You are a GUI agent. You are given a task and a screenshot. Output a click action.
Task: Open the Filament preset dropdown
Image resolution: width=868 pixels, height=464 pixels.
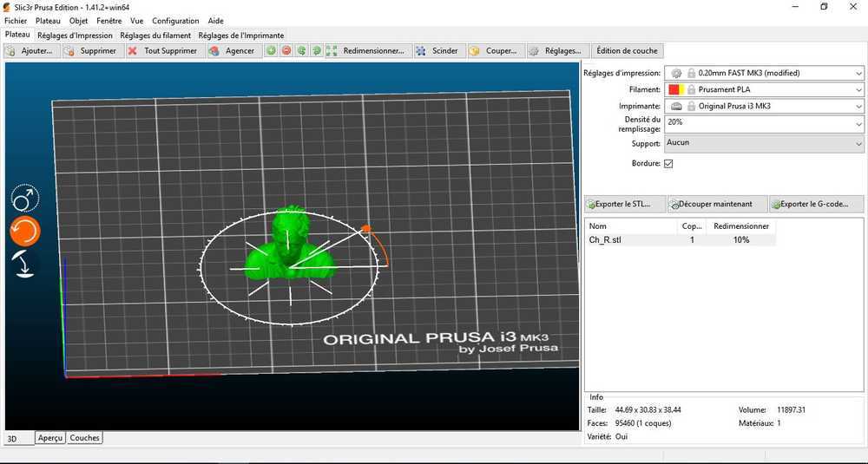point(764,89)
